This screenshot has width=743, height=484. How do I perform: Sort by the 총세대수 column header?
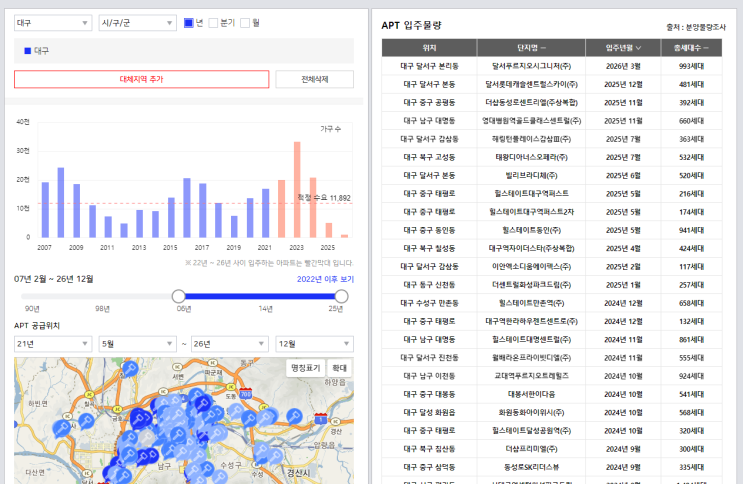tap(691, 48)
